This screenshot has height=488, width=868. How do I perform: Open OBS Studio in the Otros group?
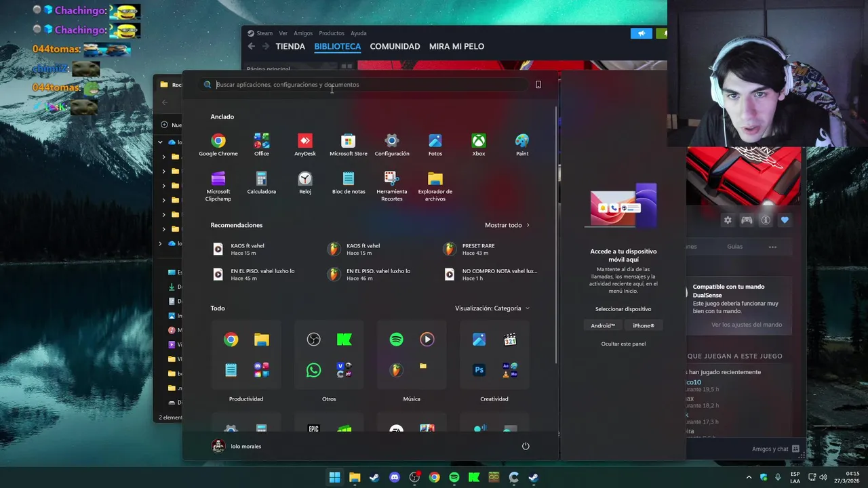[x=313, y=340]
